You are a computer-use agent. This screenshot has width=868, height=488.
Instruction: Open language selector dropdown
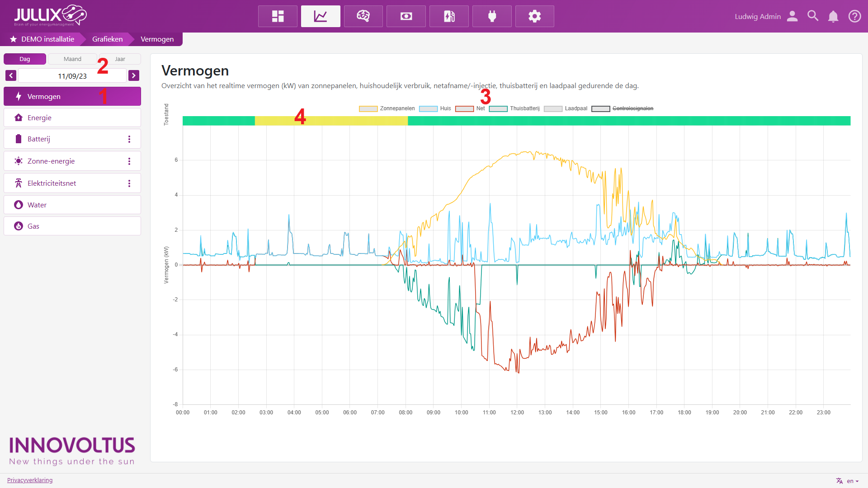[x=847, y=481]
